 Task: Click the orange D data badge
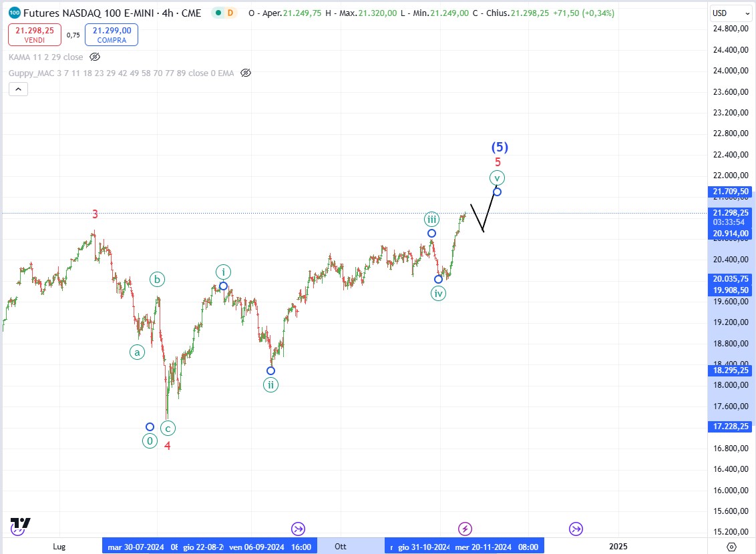pyautogui.click(x=230, y=13)
